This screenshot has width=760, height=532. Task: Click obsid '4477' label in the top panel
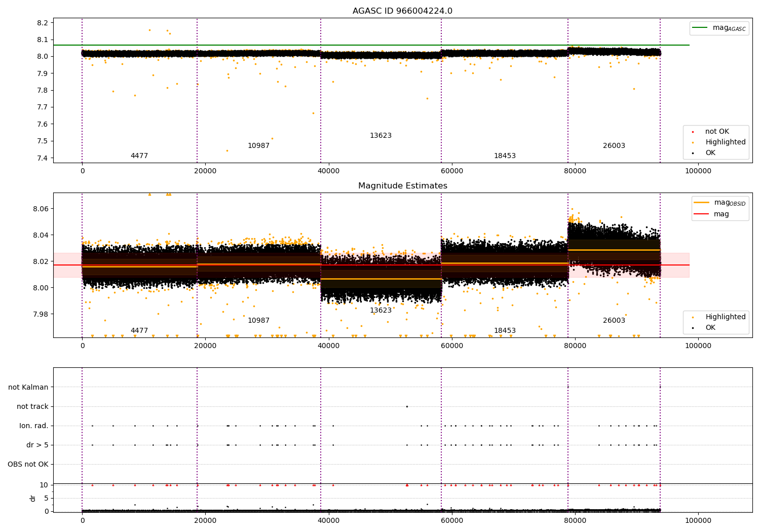point(139,156)
